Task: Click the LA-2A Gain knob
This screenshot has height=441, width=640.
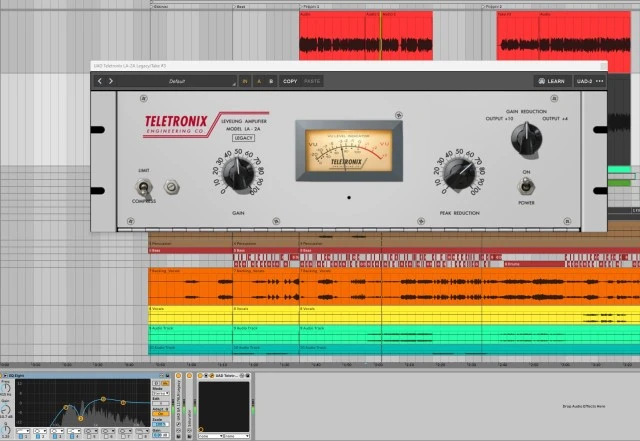Action: click(x=239, y=173)
